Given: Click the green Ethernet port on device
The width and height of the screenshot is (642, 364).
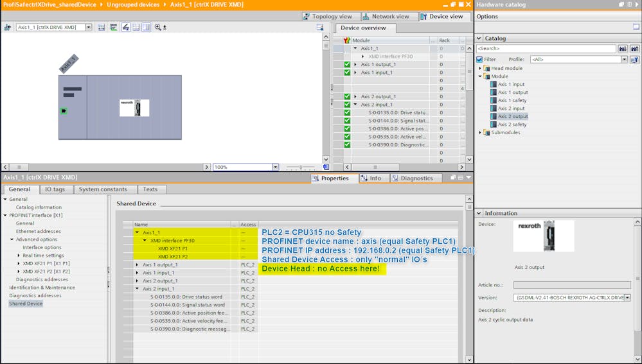Looking at the screenshot, I should [64, 111].
